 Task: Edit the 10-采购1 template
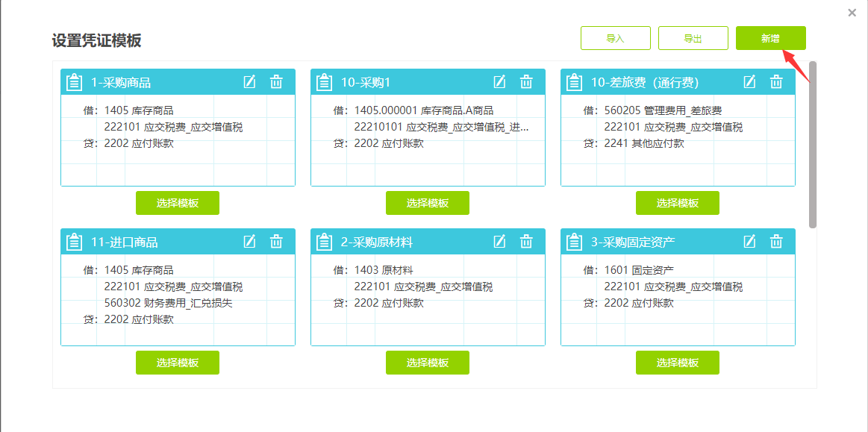[x=500, y=82]
